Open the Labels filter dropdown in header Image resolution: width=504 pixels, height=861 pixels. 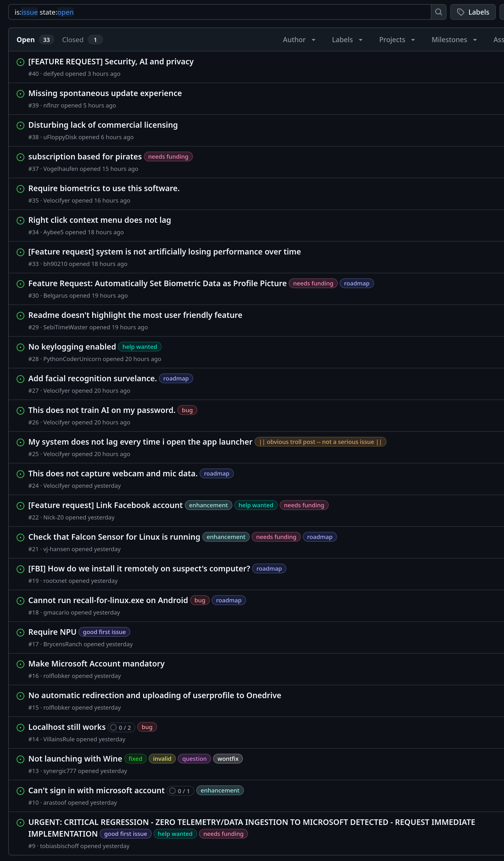pos(347,40)
